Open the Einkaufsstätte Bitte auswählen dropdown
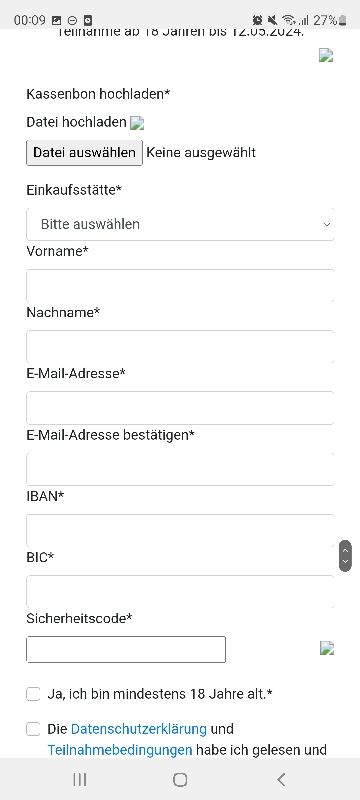 tap(181, 224)
